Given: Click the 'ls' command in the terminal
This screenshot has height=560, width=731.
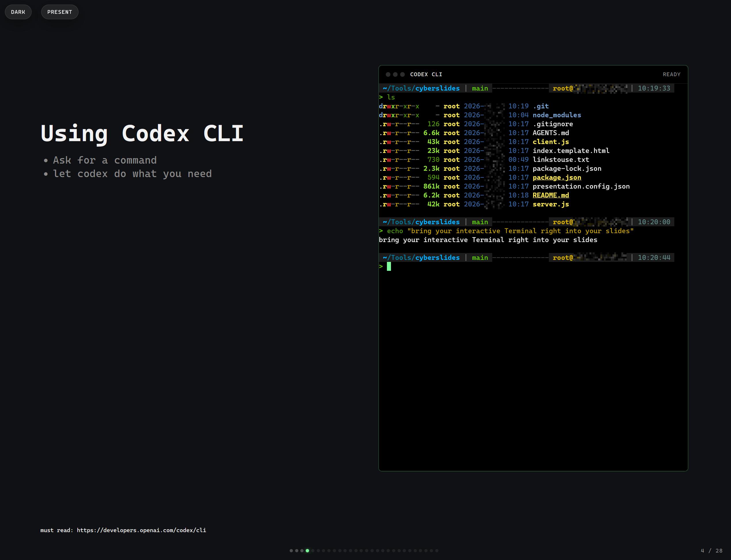Looking at the screenshot, I should [391, 97].
